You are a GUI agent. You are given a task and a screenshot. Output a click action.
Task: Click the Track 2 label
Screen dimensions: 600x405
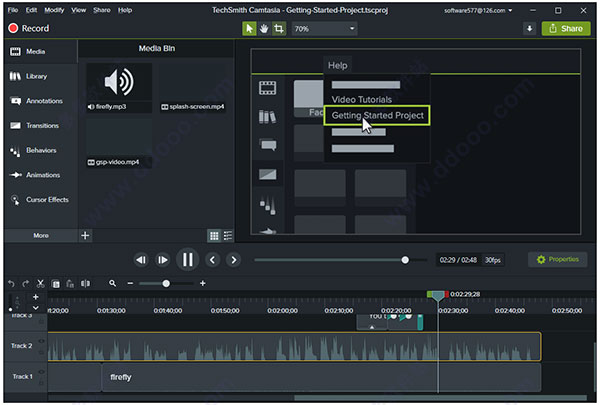click(21, 346)
